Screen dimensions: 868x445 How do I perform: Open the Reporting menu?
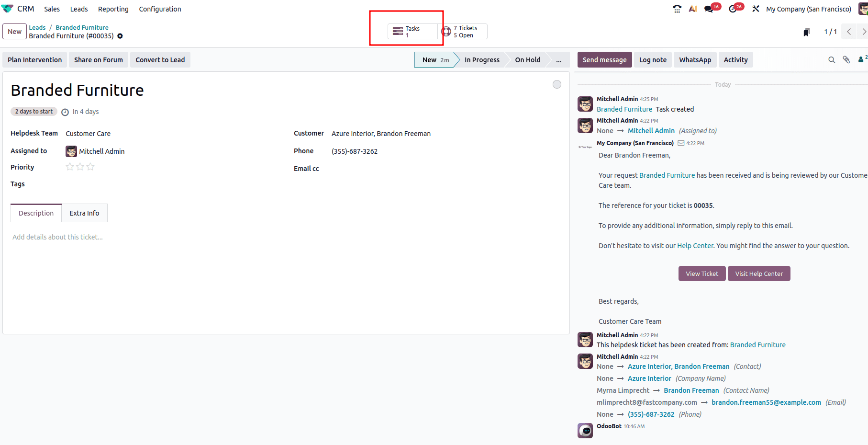click(x=113, y=9)
